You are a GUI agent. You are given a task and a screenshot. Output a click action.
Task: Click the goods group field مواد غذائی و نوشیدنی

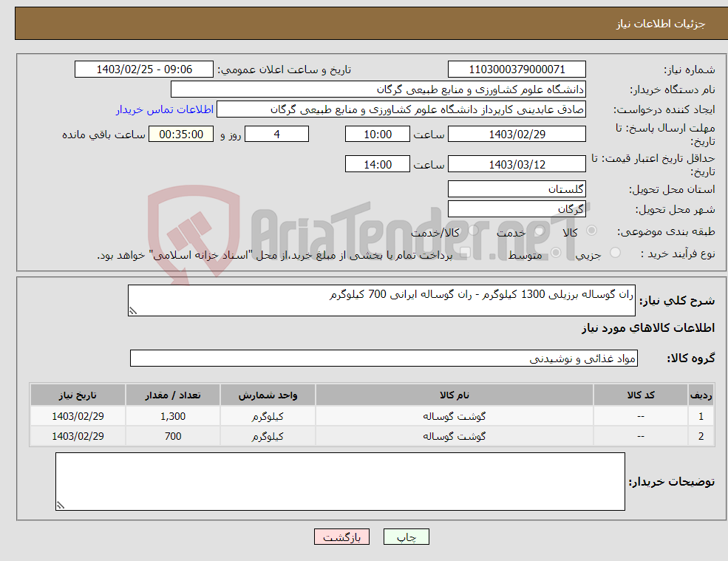pyautogui.click(x=384, y=358)
